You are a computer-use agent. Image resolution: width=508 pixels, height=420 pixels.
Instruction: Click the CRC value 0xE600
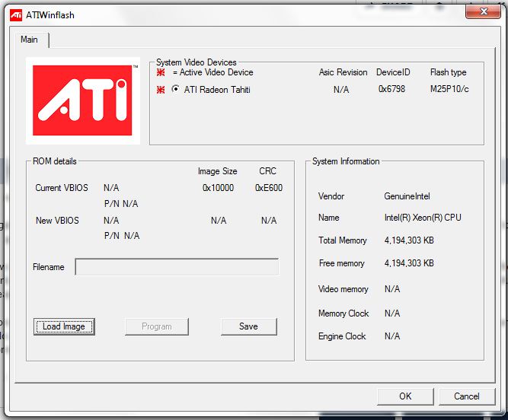pos(269,188)
